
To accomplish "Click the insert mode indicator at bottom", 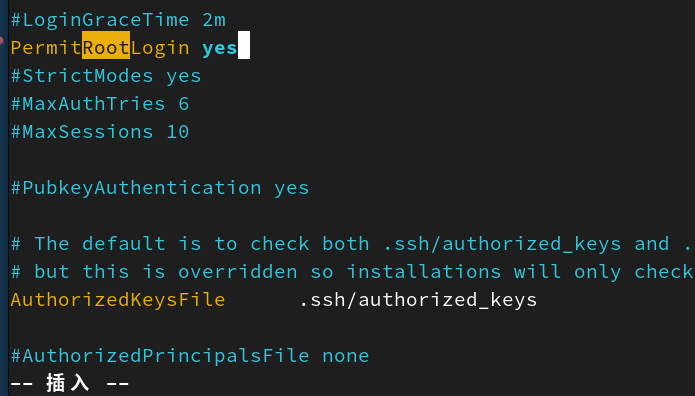I will [x=70, y=383].
